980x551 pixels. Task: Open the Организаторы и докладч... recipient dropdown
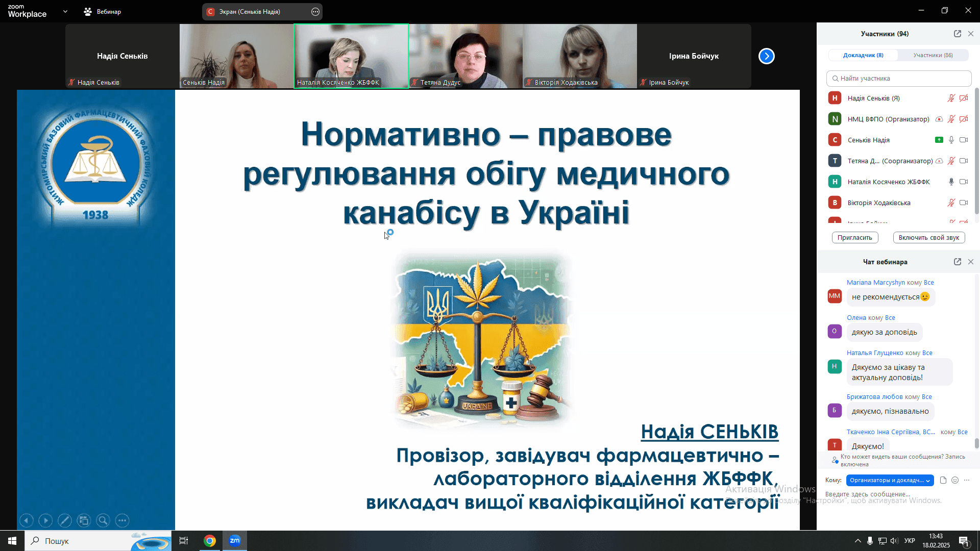pyautogui.click(x=890, y=481)
